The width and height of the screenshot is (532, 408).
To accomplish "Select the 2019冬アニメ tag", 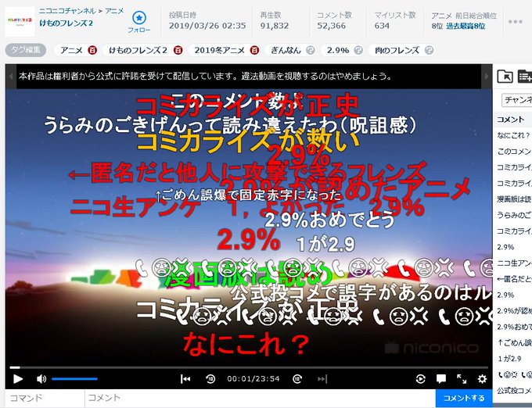I will tap(220, 51).
